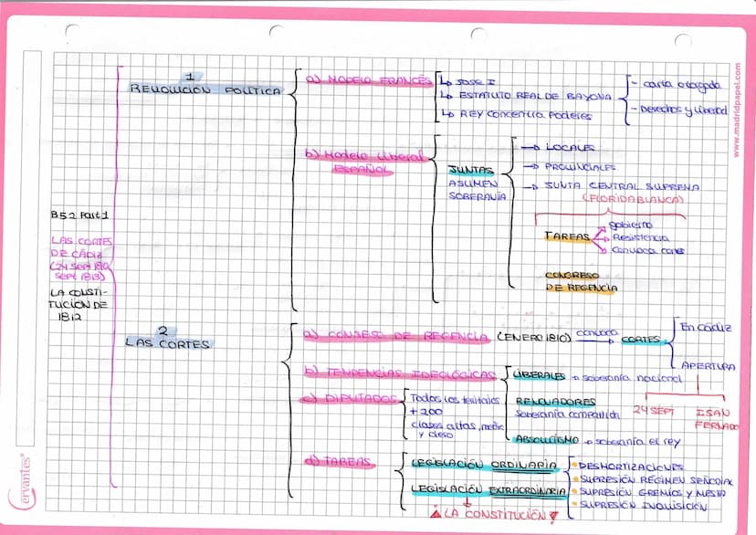This screenshot has height=535, width=756.
Task: Click the cyan-highlighted word "ABSOLUTISMO"
Action: [x=547, y=439]
